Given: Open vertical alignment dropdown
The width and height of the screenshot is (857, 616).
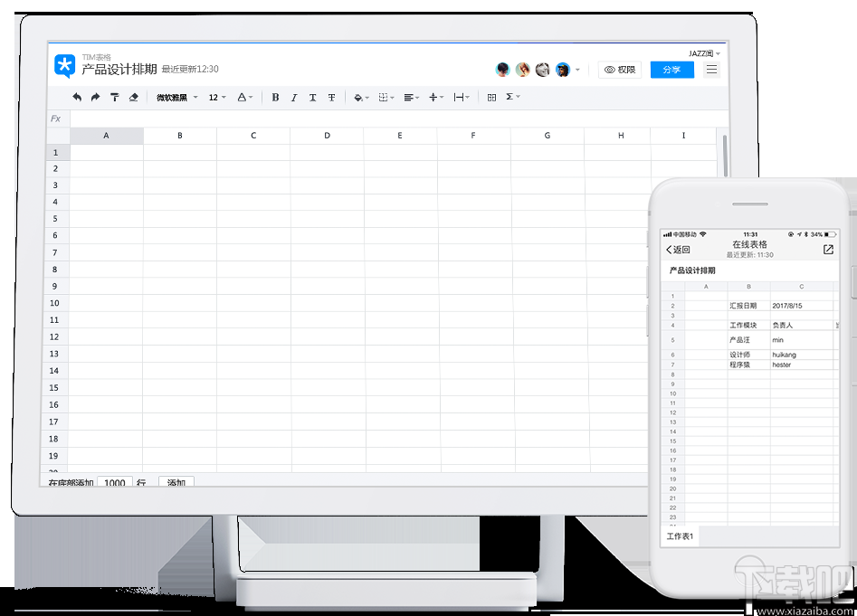Looking at the screenshot, I should (436, 97).
